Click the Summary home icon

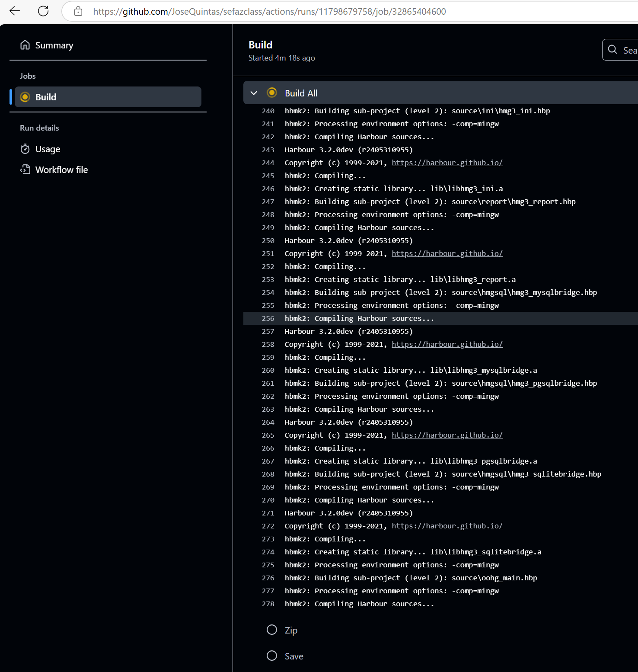coord(25,45)
